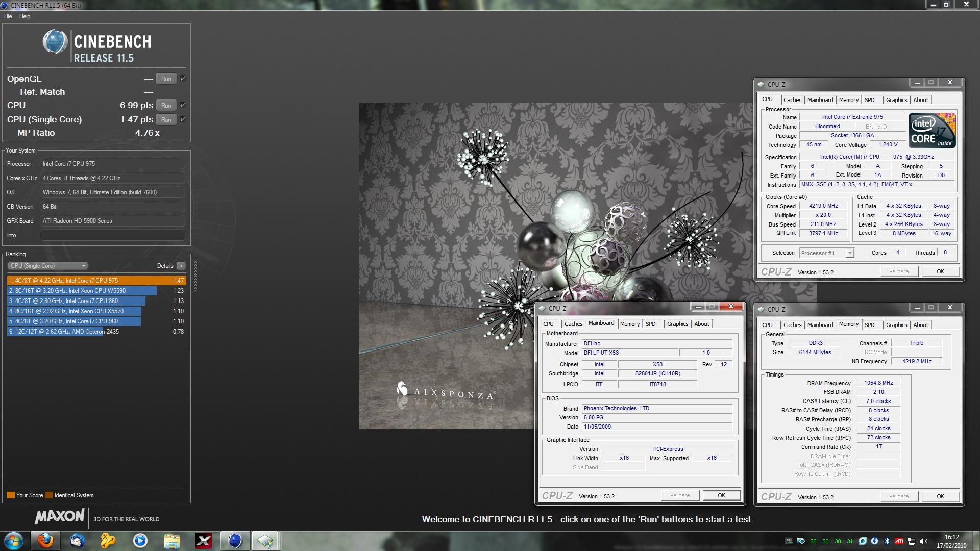The height and width of the screenshot is (551, 980).
Task: Open Windows Explorer folder icon in taskbar
Action: click(x=171, y=541)
